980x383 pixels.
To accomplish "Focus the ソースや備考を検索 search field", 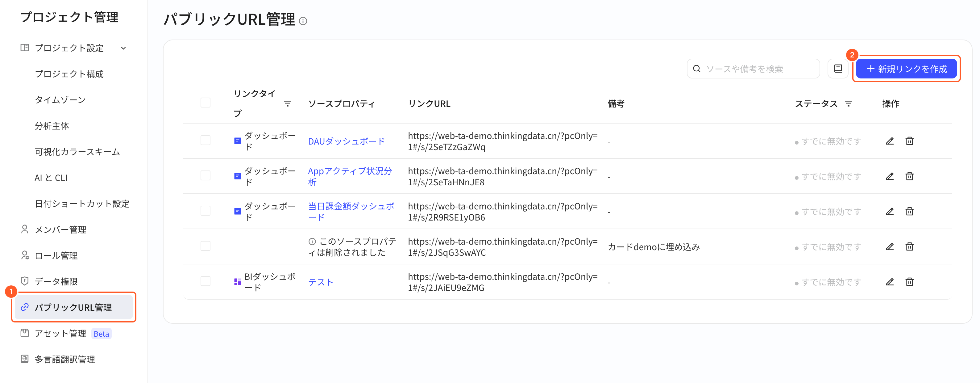I will click(753, 69).
